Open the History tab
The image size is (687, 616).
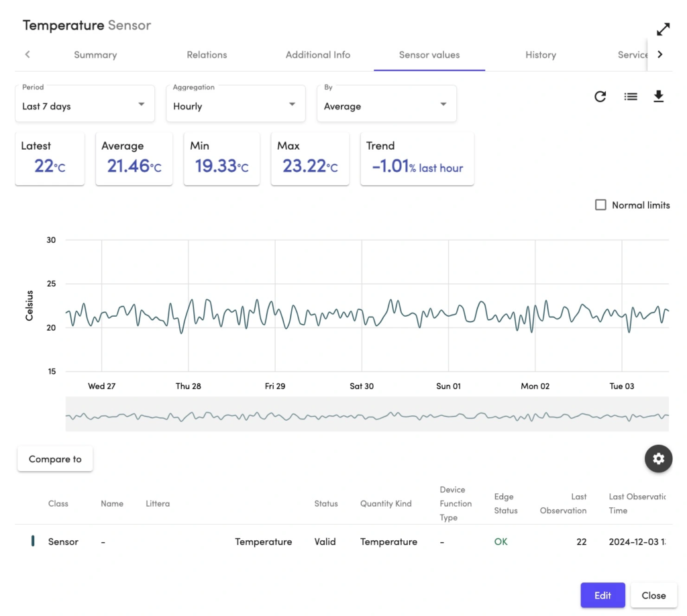click(540, 55)
